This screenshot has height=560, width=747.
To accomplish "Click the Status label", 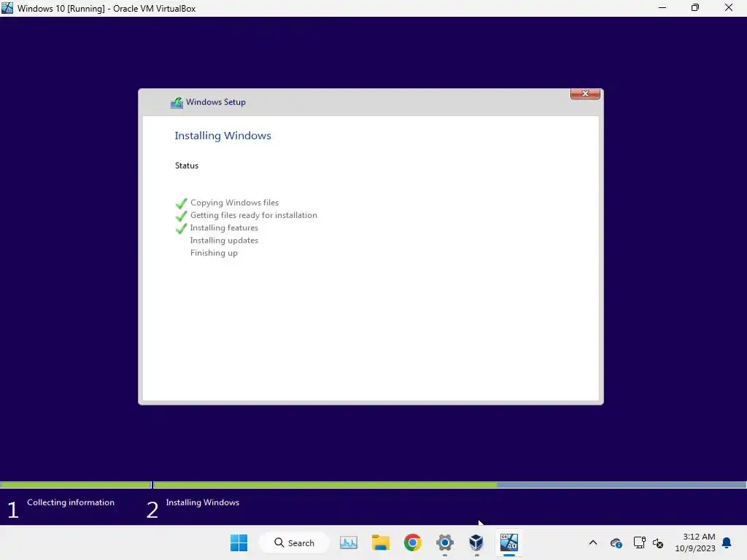I will 186,166.
